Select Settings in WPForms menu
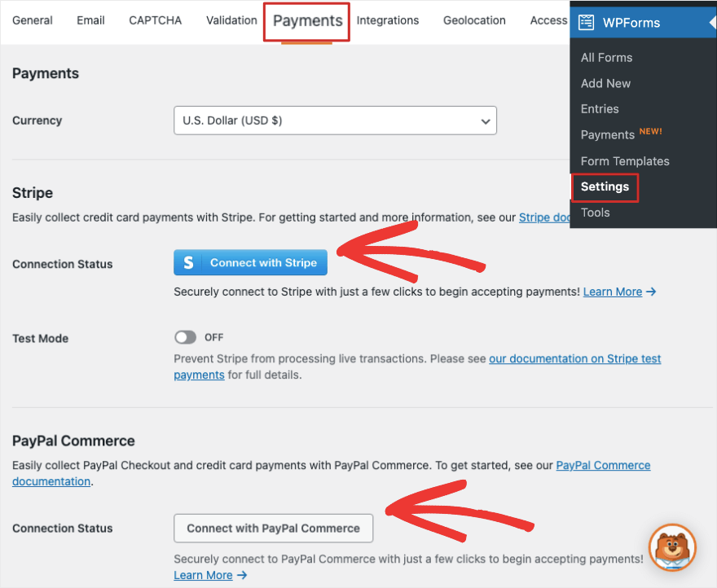The width and height of the screenshot is (717, 588). (605, 186)
